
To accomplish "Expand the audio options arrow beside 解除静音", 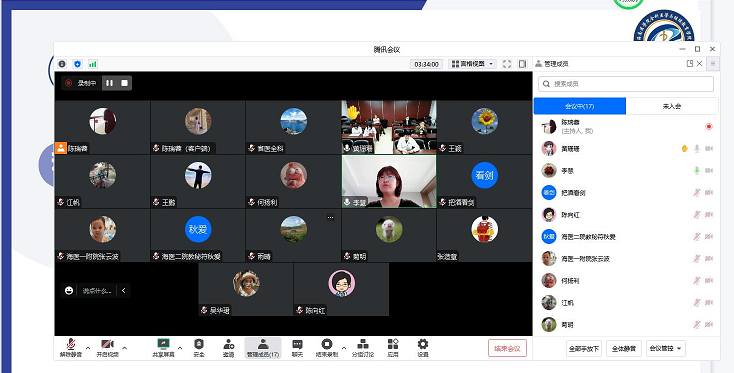I will (88, 348).
